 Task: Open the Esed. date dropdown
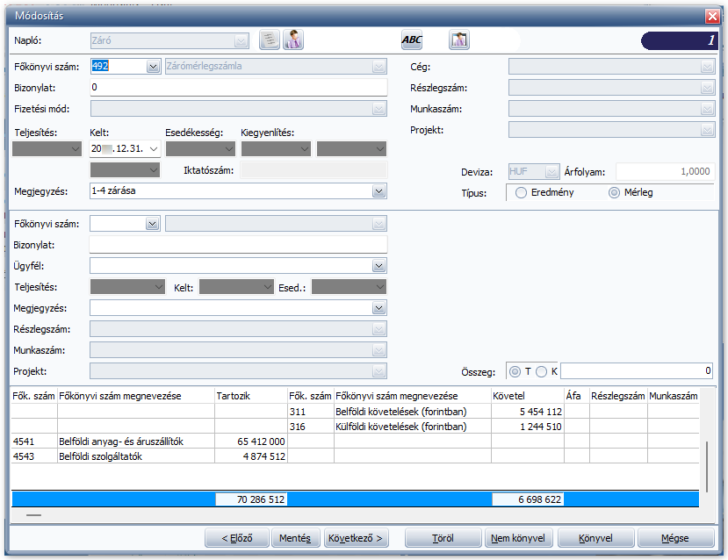pos(380,287)
